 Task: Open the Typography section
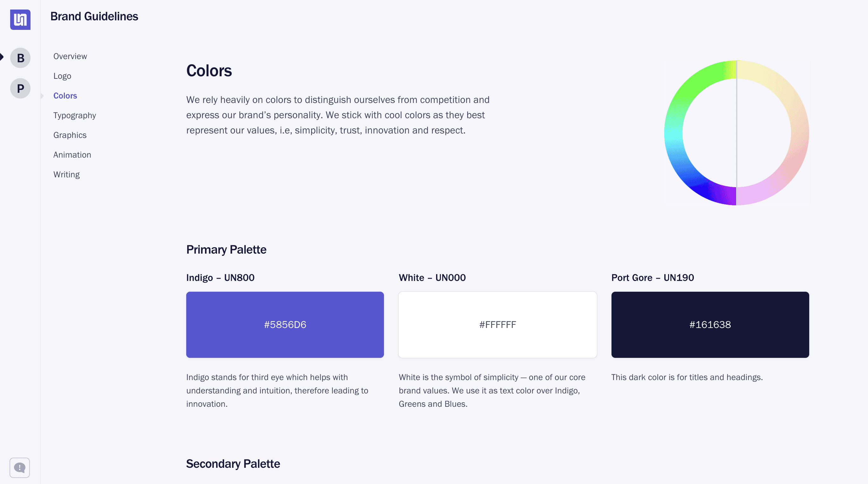click(74, 115)
